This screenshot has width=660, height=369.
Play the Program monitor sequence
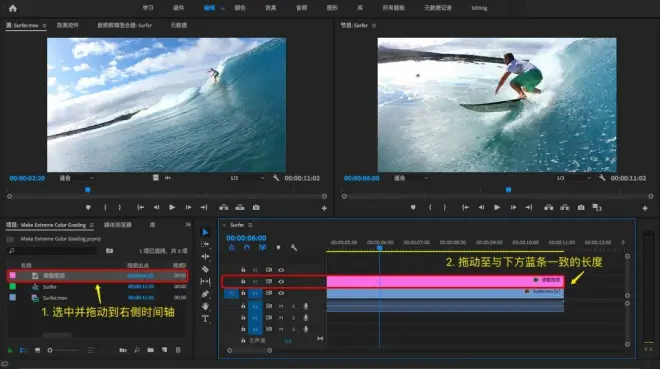pyautogui.click(x=497, y=207)
